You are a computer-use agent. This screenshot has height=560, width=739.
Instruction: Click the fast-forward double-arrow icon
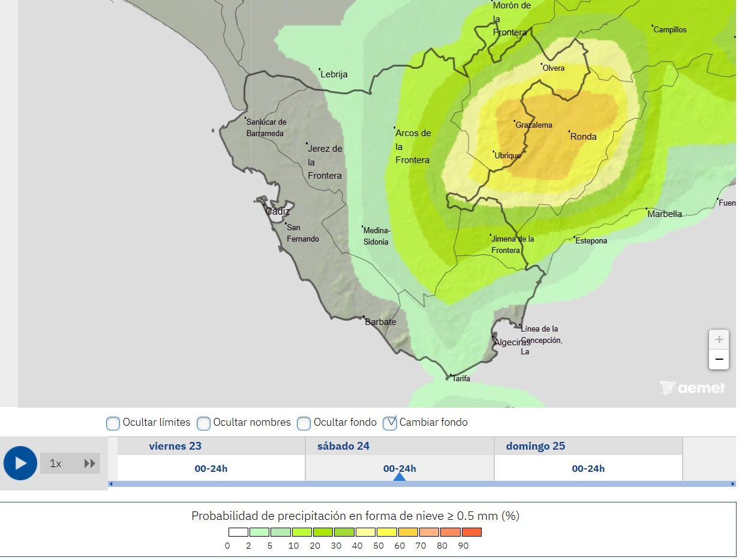coord(90,463)
